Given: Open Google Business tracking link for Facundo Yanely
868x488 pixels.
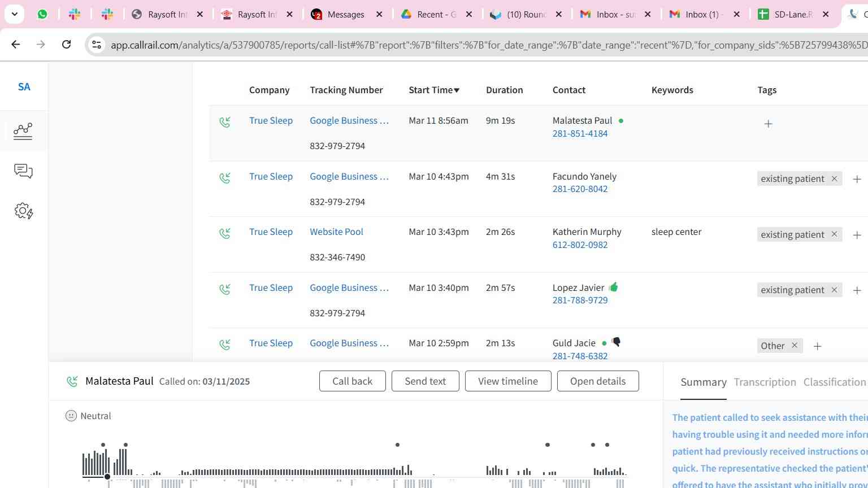Looking at the screenshot, I should tap(349, 176).
